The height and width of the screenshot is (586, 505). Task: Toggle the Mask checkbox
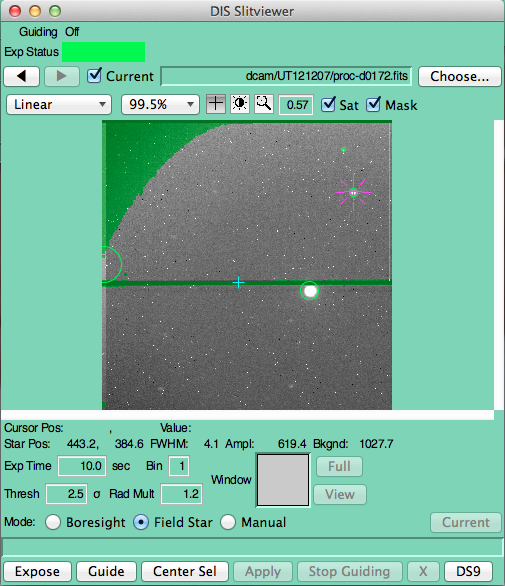click(373, 105)
